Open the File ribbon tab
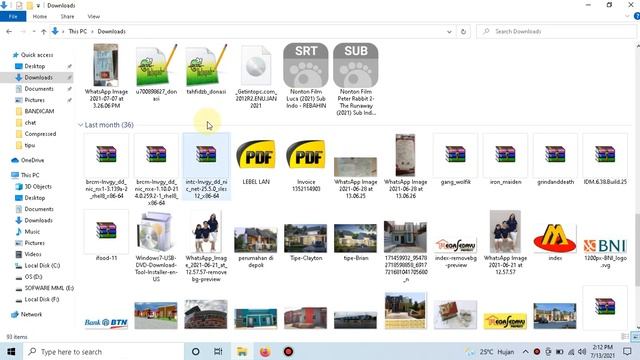Viewport: 640px width, 360px height. tap(13, 16)
